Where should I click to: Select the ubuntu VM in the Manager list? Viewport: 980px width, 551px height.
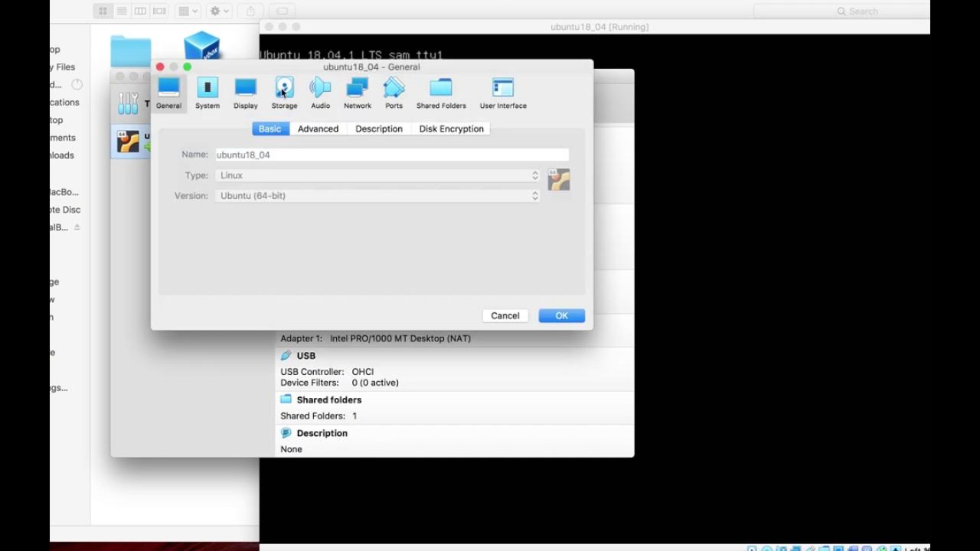pyautogui.click(x=131, y=142)
